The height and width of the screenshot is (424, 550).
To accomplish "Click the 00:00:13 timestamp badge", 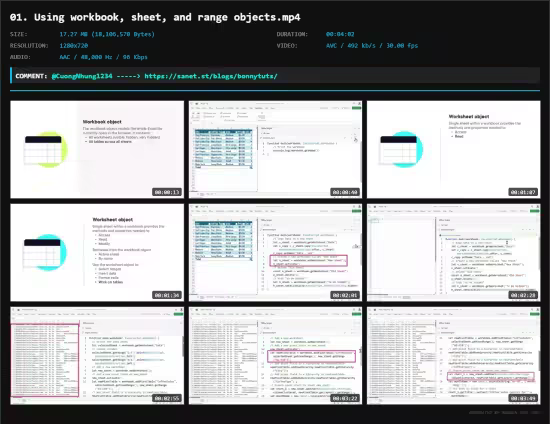I will 167,192.
